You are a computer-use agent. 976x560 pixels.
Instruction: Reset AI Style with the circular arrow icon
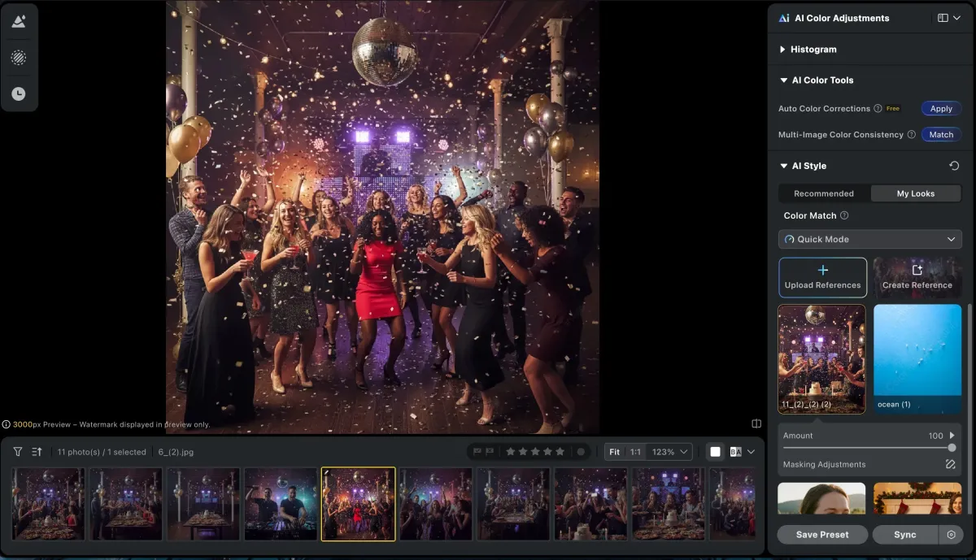pyautogui.click(x=954, y=166)
